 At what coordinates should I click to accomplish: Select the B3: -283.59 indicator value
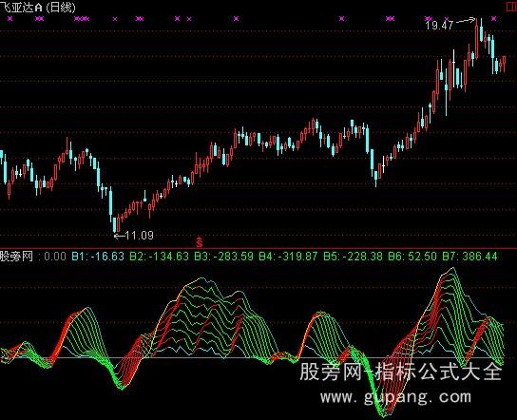(x=223, y=257)
